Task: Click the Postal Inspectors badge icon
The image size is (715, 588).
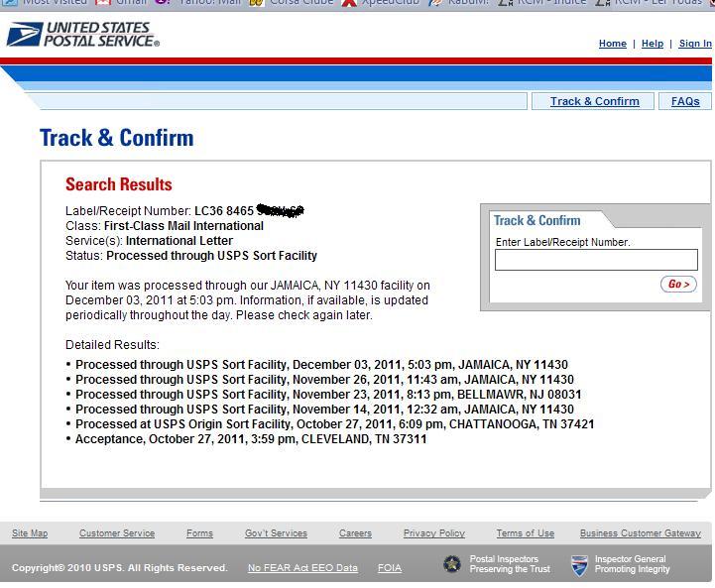Action: [452, 564]
